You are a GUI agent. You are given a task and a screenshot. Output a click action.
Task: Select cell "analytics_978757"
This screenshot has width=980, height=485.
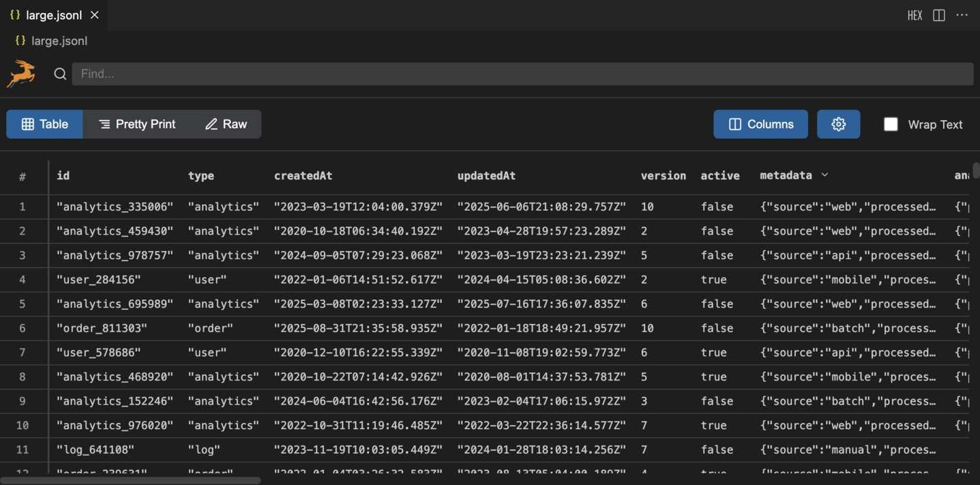coord(115,255)
